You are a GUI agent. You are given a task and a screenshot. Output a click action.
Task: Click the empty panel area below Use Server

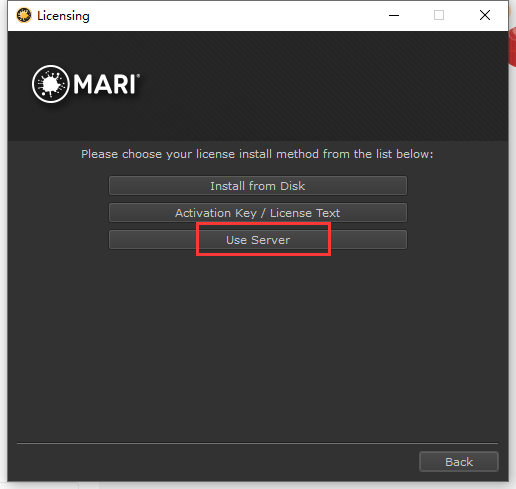[257, 343]
